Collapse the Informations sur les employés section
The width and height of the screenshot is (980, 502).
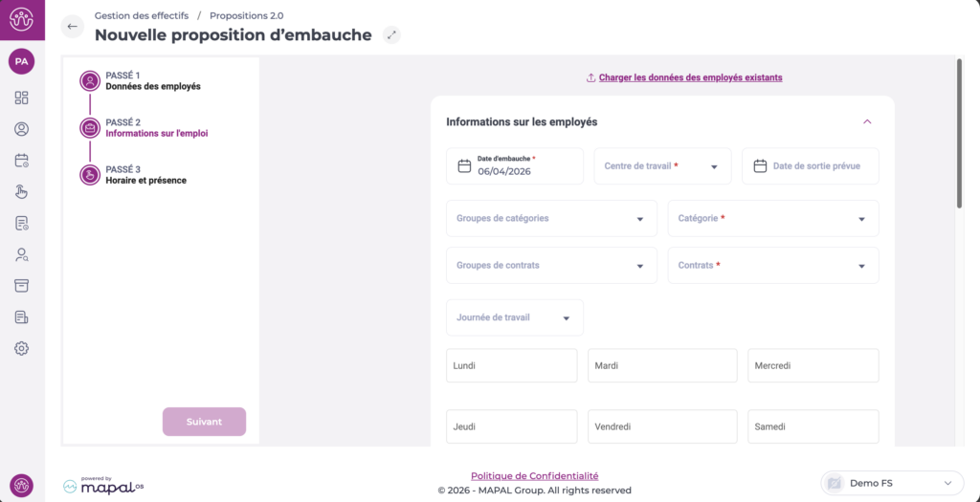[x=867, y=122]
